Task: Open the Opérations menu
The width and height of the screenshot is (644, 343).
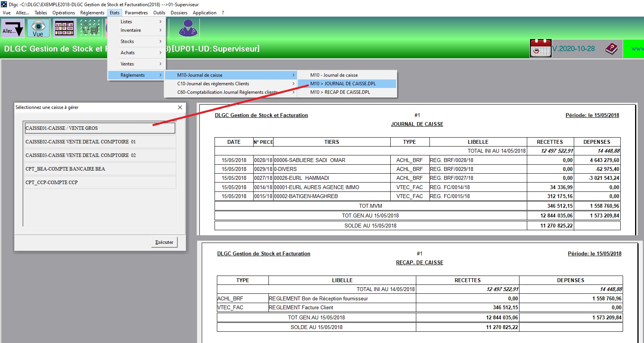Action: pos(64,13)
